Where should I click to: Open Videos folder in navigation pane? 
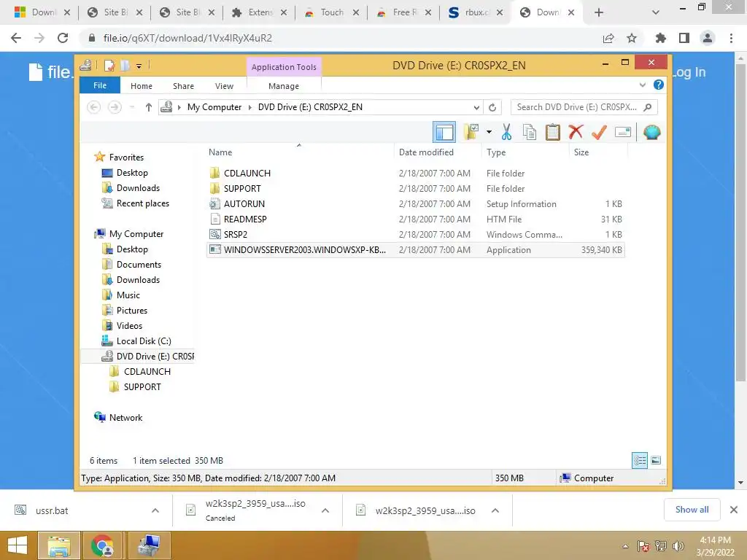(x=129, y=326)
